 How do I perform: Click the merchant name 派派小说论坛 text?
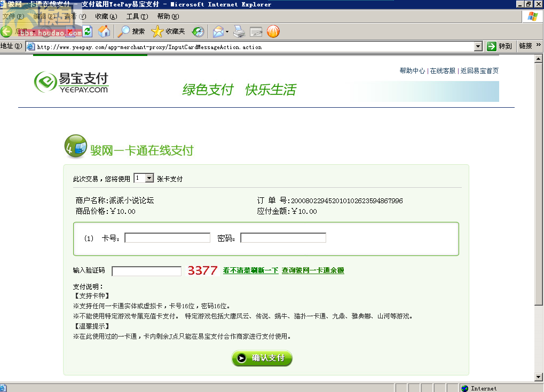pyautogui.click(x=131, y=201)
